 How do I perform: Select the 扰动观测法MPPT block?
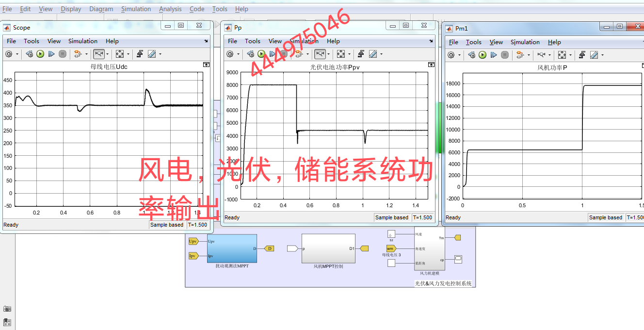coord(232,248)
